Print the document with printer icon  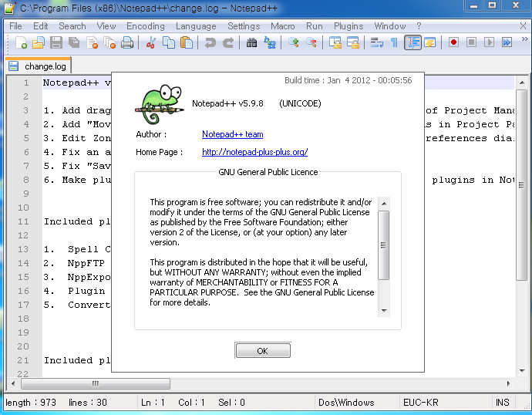point(127,42)
